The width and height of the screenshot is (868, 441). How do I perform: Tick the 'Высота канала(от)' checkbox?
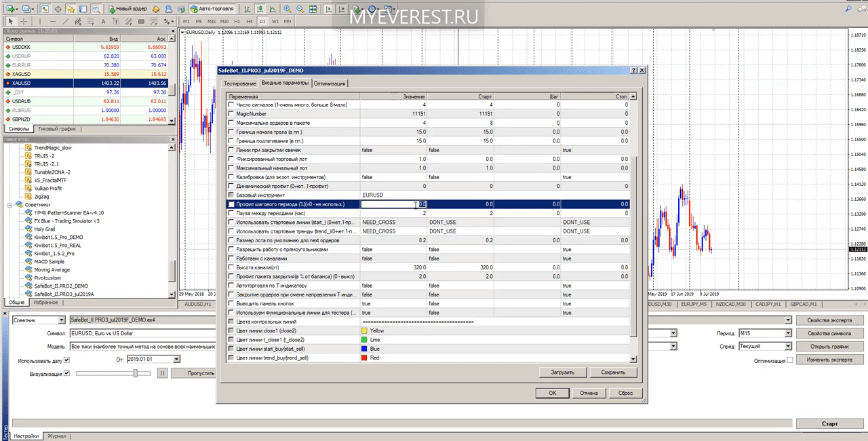coord(231,267)
